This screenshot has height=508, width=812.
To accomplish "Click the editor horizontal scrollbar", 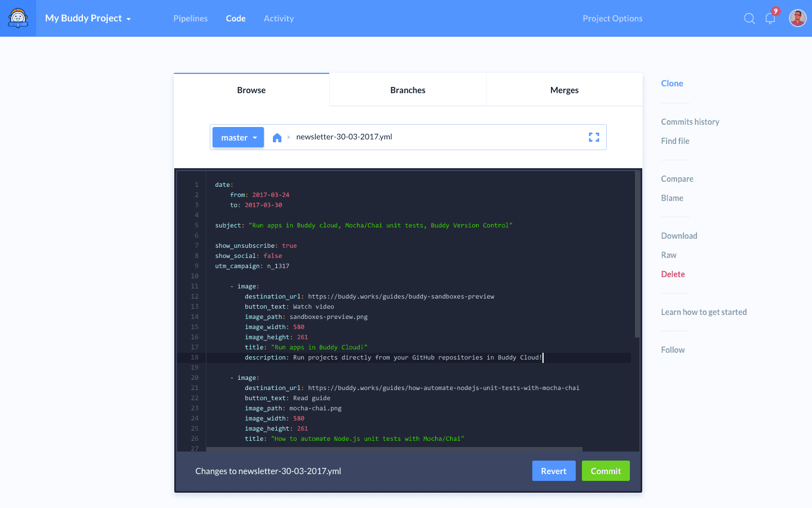I will 394,449.
